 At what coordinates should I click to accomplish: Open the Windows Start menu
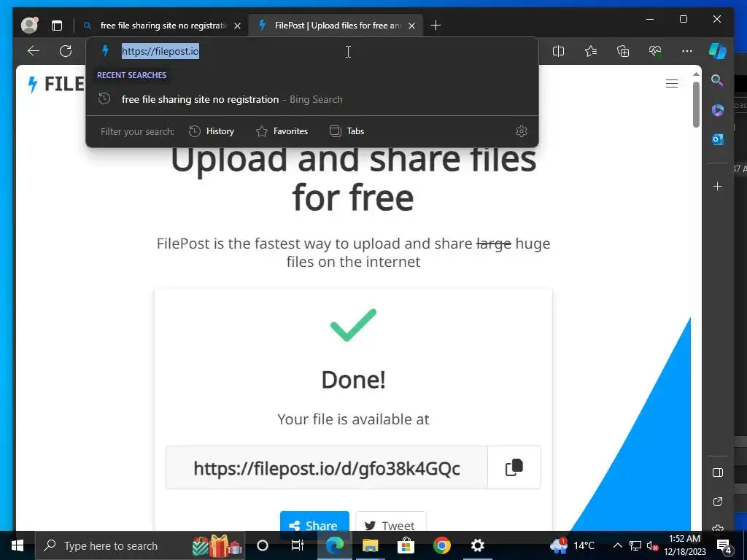point(18,545)
